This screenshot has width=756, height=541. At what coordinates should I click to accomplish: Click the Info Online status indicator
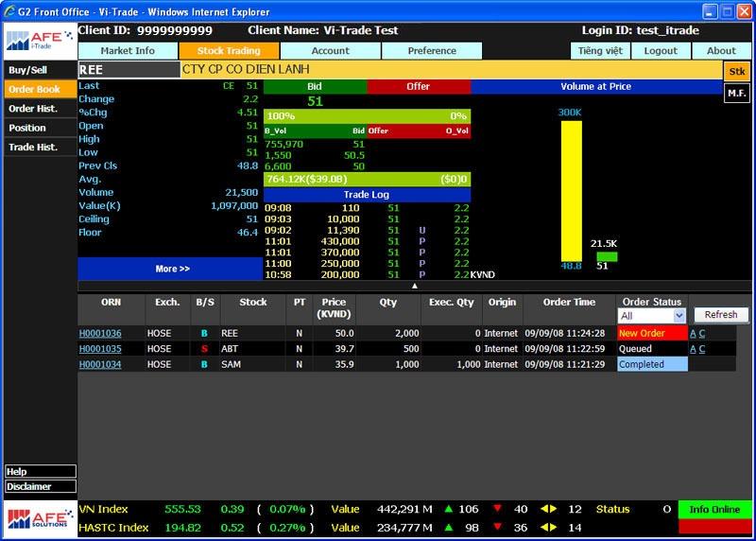(714, 509)
